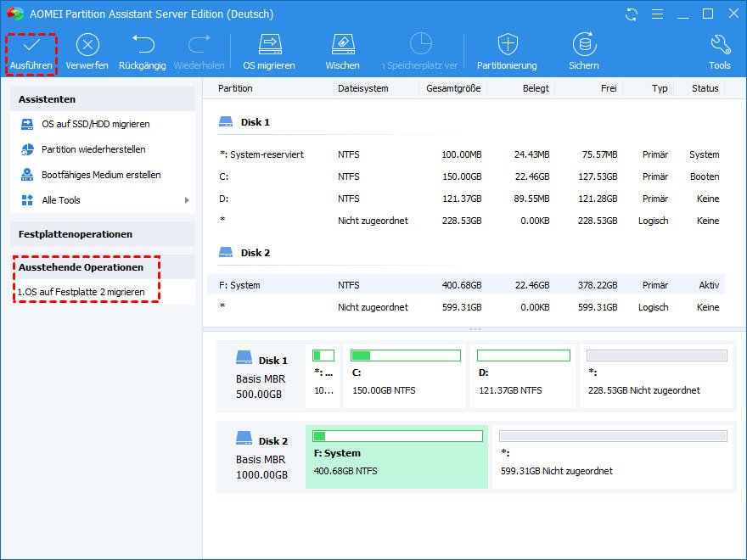Open OS auf SSD/HDD migrieren wizard

(95, 124)
